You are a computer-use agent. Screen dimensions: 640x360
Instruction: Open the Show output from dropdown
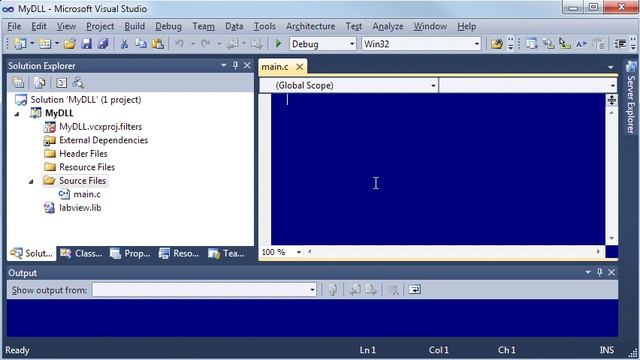click(x=312, y=290)
